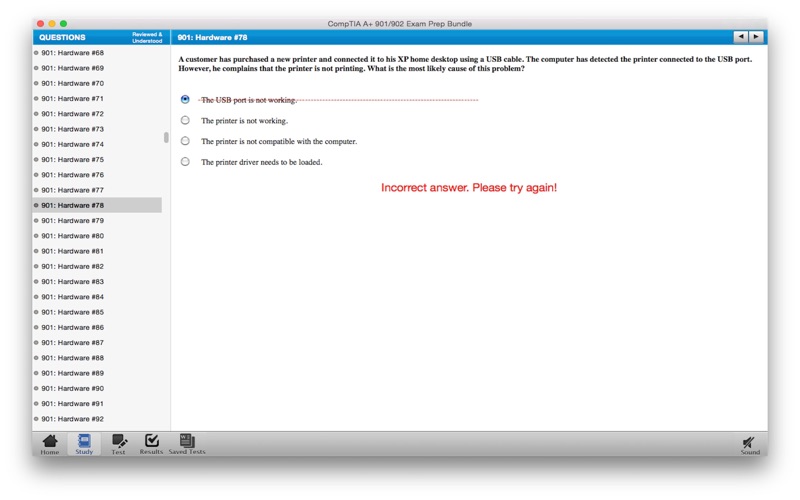This screenshot has width=800, height=500.
Task: View the Results icon
Action: click(x=152, y=444)
